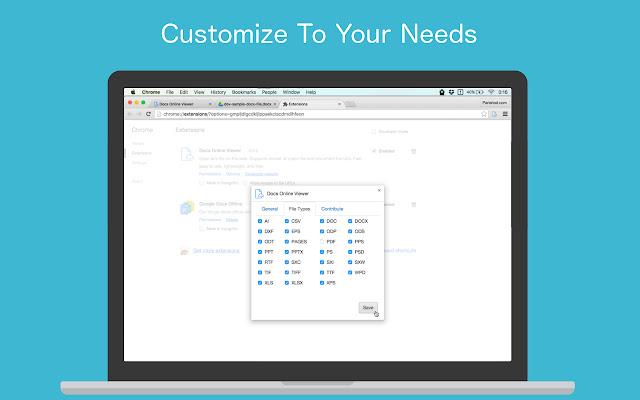Click the address bar URL field
The width and height of the screenshot is (640, 400).
318,114
